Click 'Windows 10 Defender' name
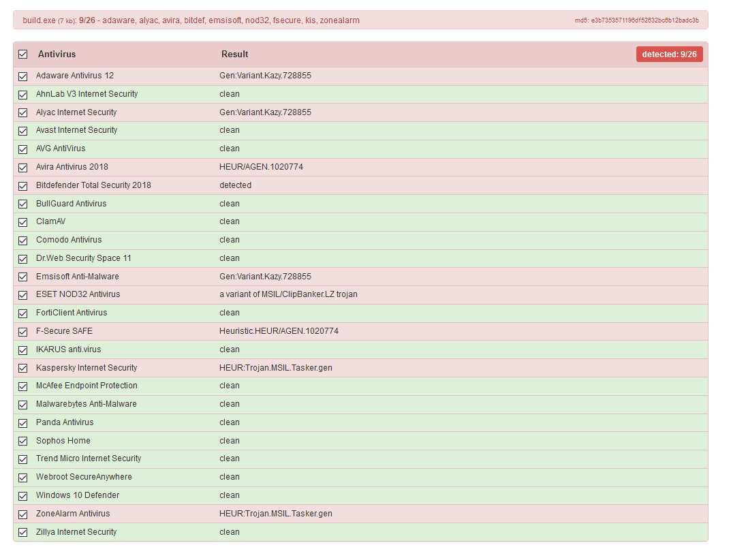The height and width of the screenshot is (560, 731). [x=78, y=495]
